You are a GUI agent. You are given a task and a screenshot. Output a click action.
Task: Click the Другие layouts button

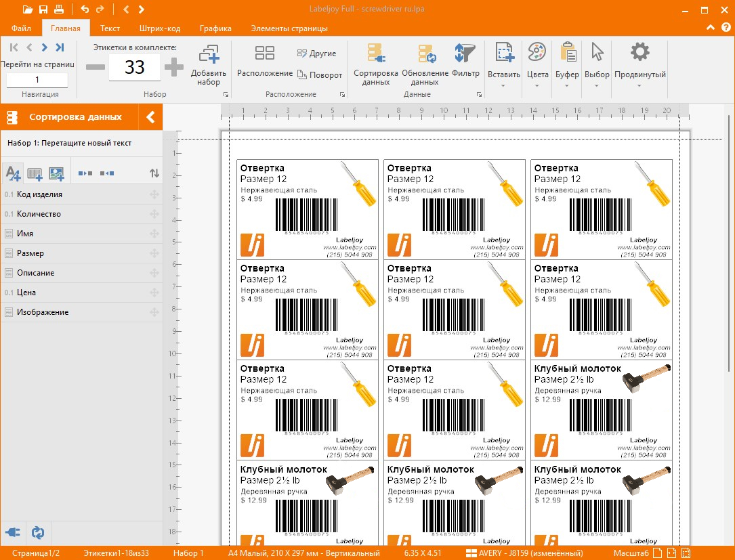317,53
